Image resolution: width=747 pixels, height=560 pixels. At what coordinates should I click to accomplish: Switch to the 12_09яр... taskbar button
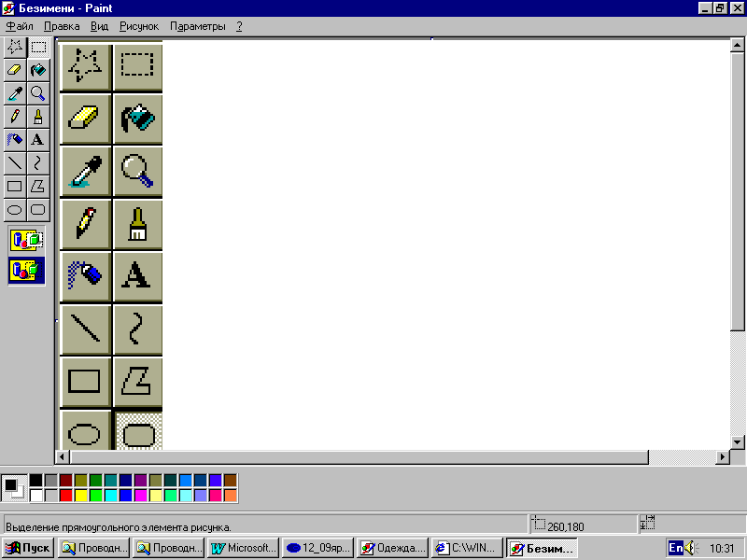point(317,548)
